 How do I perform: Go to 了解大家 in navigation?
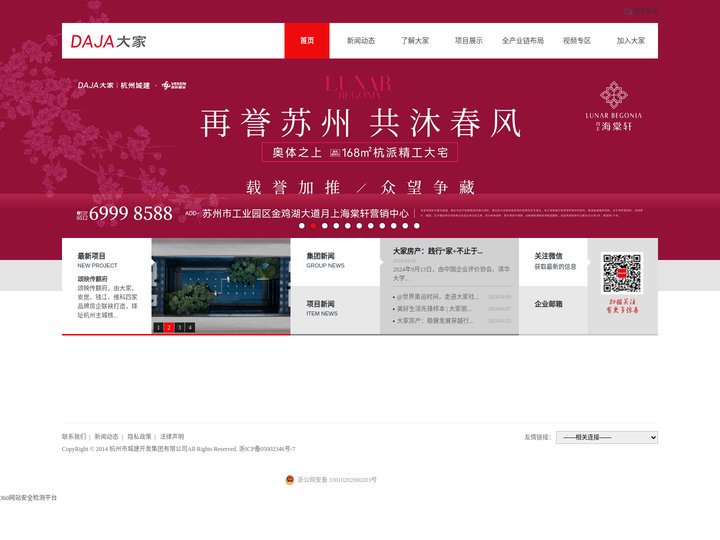tap(415, 40)
